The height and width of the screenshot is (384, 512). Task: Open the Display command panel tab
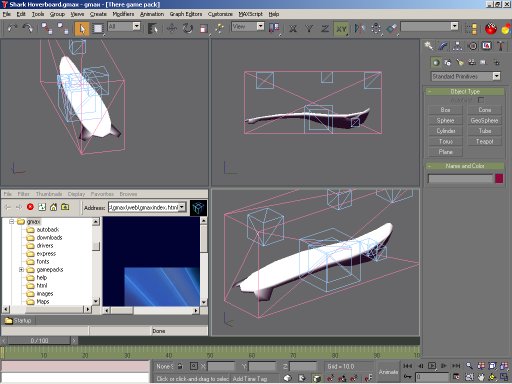click(x=487, y=46)
